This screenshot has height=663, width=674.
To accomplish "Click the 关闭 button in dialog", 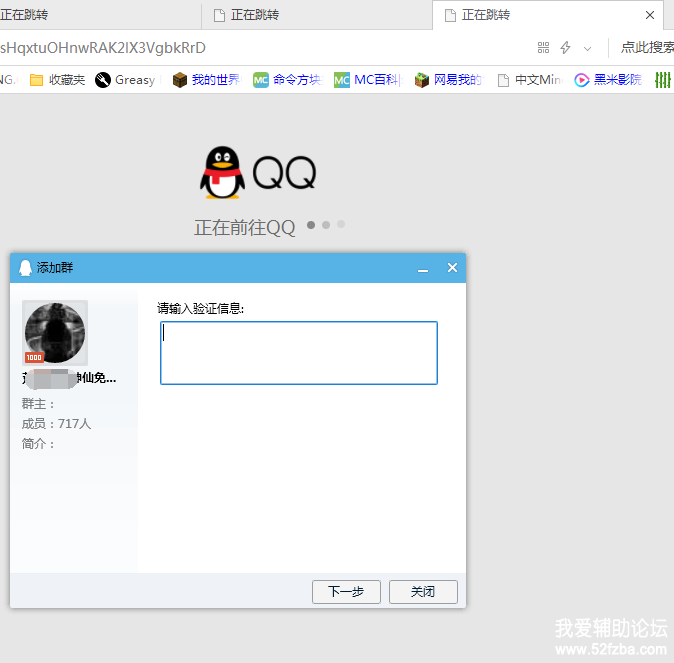I will pos(423,592).
